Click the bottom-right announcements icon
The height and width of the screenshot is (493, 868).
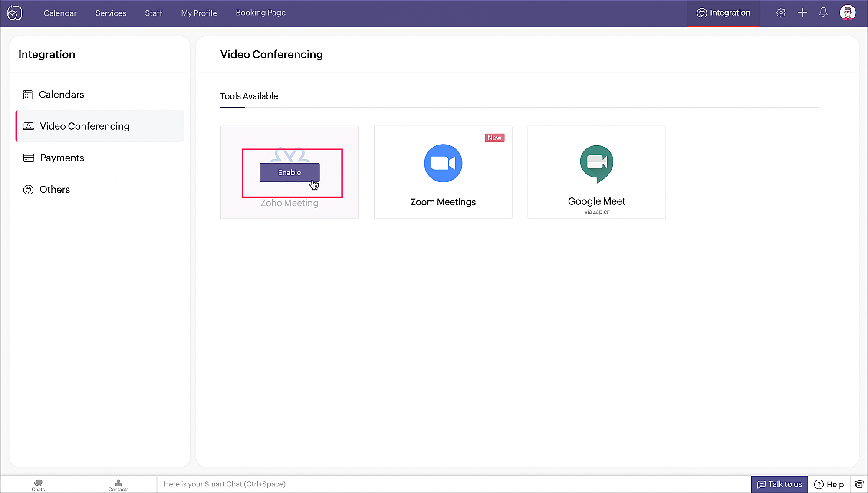tap(859, 484)
